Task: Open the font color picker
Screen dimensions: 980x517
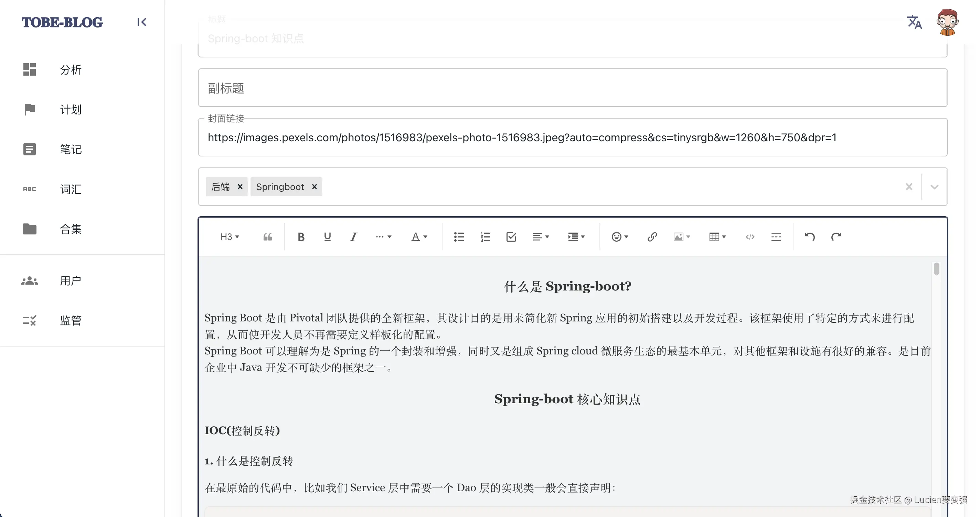Action: tap(419, 237)
